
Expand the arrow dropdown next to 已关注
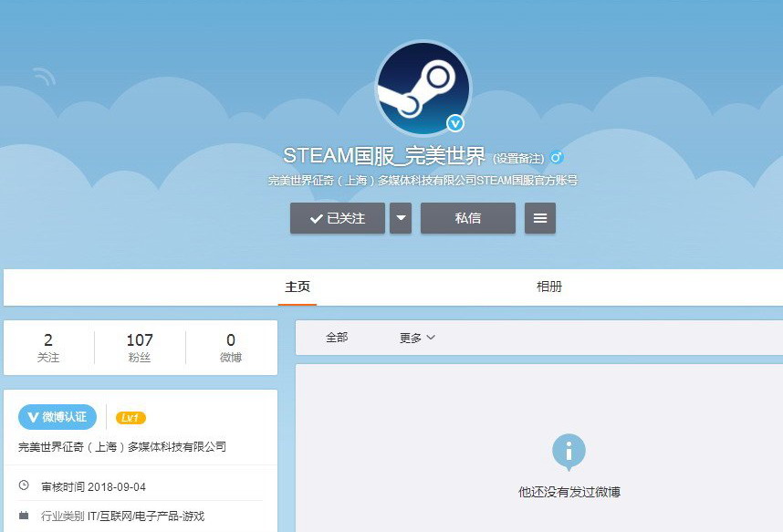(x=401, y=218)
